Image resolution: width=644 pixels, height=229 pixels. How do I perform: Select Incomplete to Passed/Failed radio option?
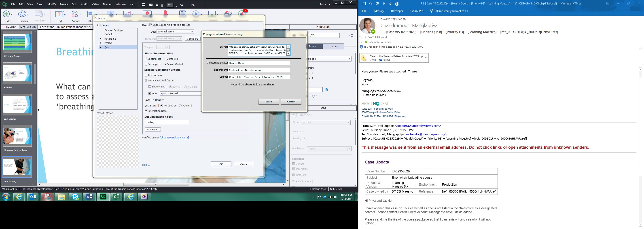(x=146, y=64)
